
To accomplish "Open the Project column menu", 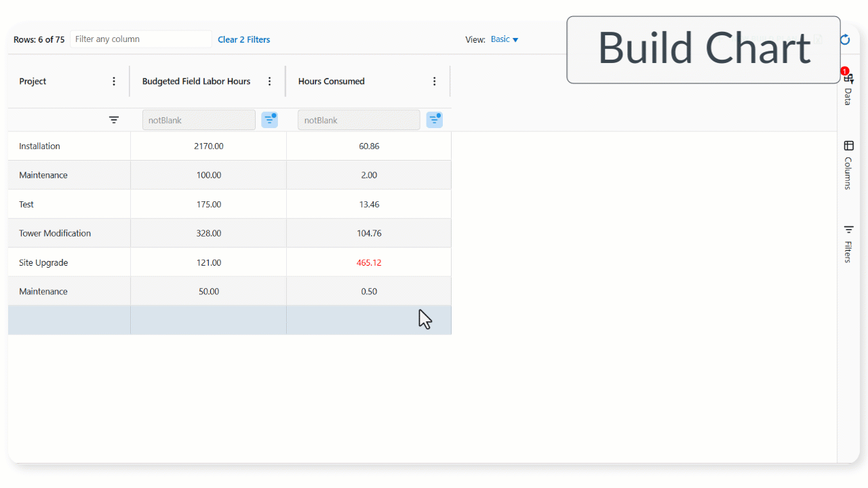I will [x=114, y=81].
